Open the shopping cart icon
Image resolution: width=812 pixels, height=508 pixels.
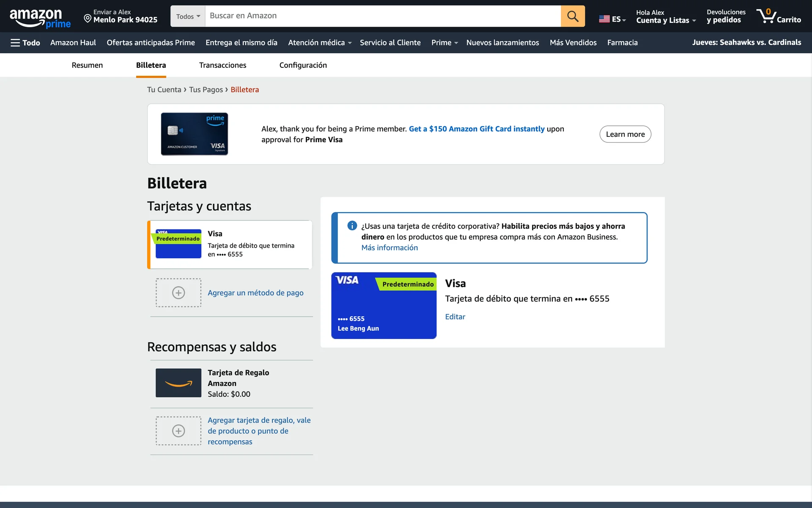(x=766, y=16)
